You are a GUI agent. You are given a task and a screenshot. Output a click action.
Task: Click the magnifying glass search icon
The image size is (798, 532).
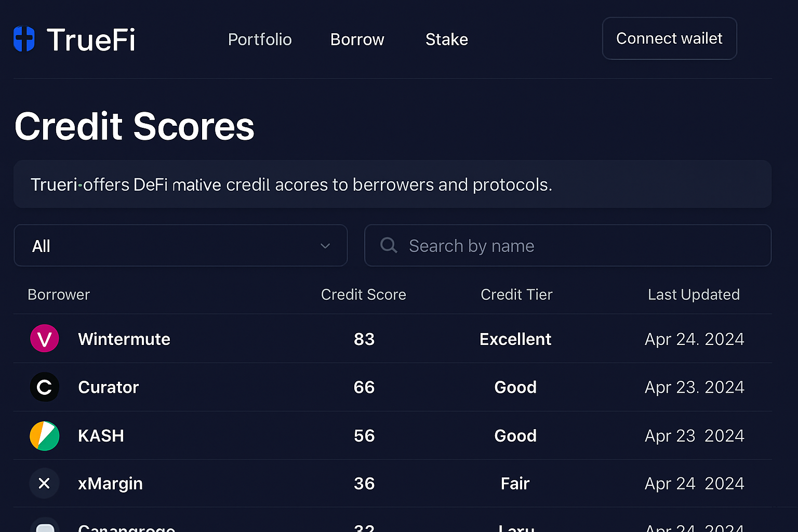click(389, 245)
